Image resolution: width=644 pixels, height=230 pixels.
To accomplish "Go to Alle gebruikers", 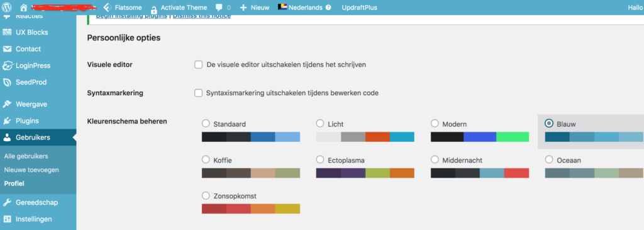I will point(26,156).
